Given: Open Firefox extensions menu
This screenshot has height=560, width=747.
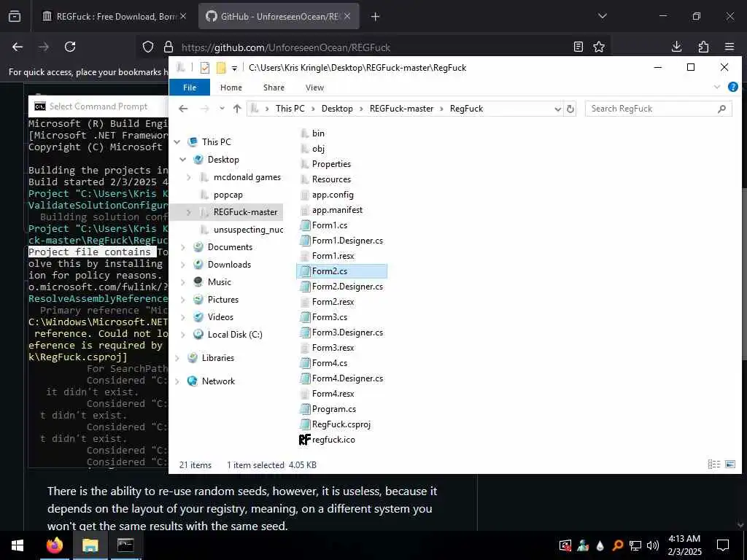Looking at the screenshot, I should click(x=703, y=47).
